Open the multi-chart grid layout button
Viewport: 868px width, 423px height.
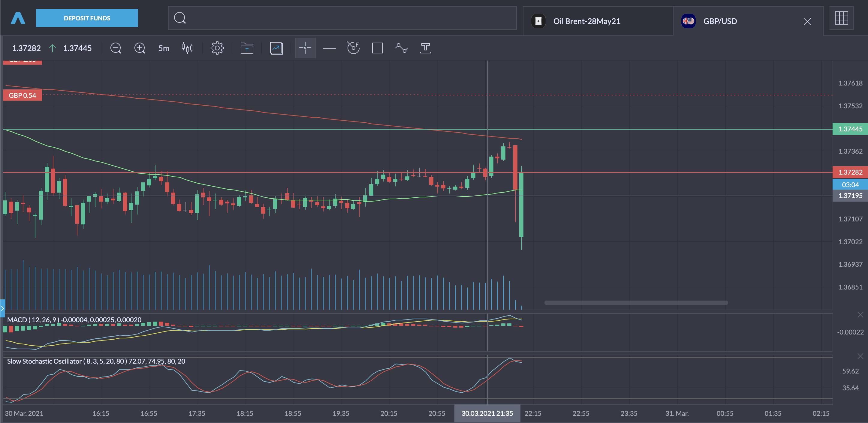point(841,18)
